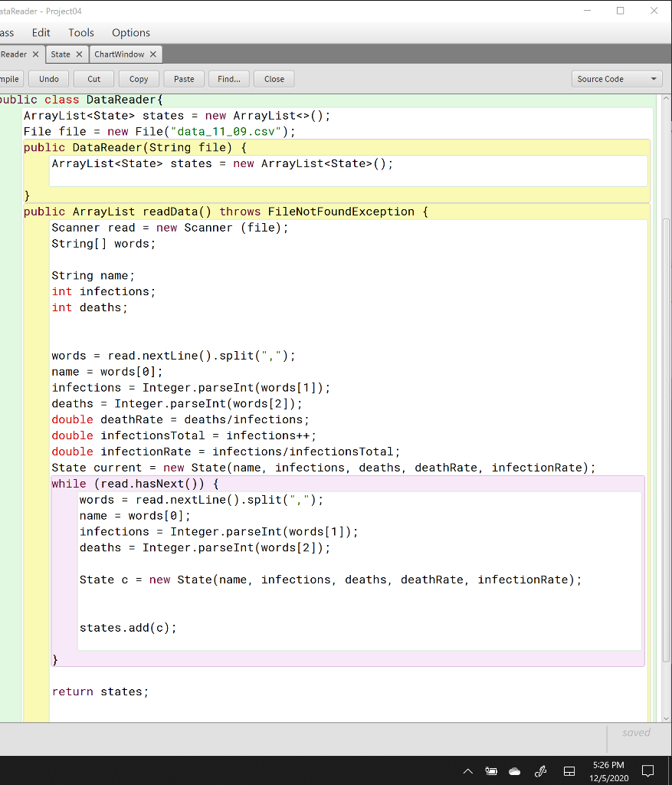Click the scrollbar down arrow
Viewport: 672px width, 785px height.
(x=665, y=718)
